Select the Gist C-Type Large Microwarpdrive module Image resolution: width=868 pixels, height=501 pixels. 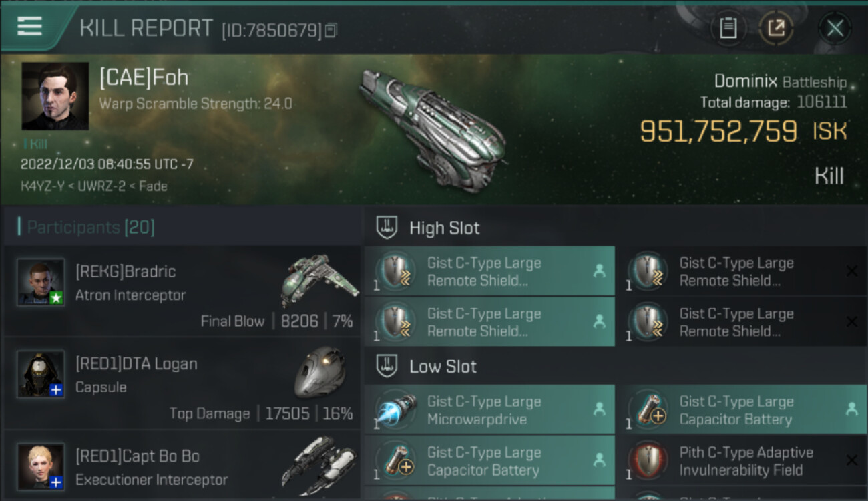[489, 410]
